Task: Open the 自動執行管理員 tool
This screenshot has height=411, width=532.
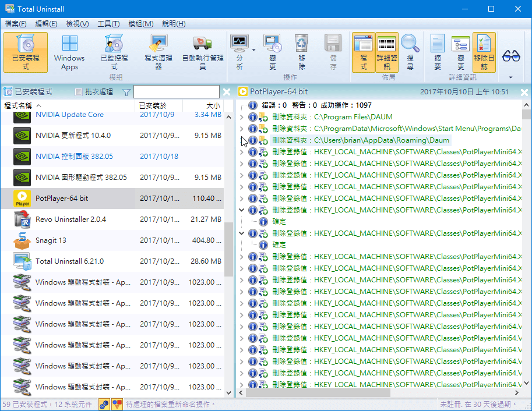Action: tap(202, 52)
